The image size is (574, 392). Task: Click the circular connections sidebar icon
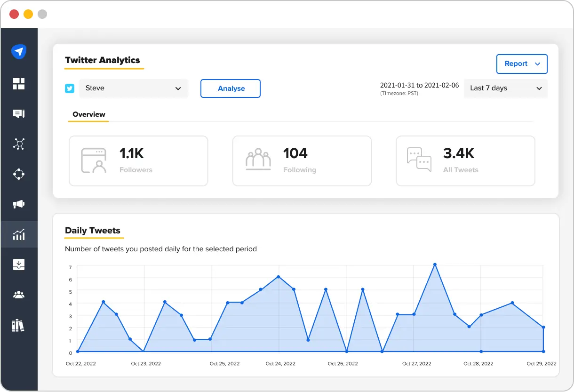coord(19,174)
